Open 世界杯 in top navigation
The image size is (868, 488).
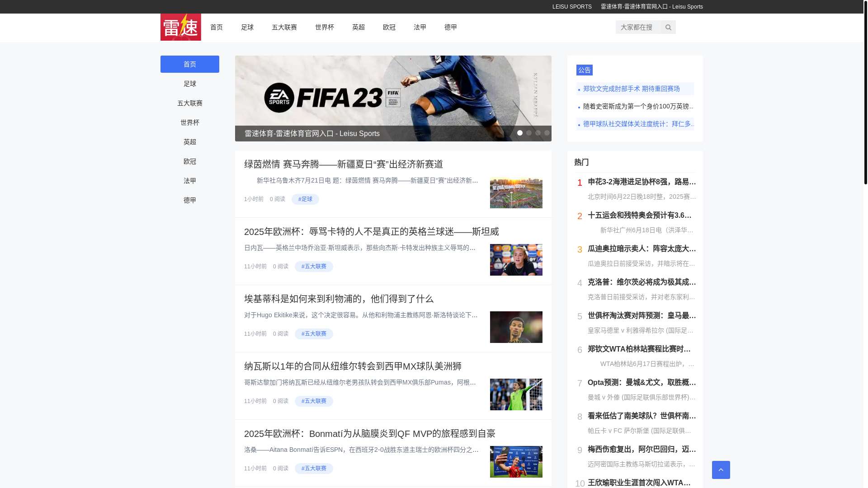(x=325, y=27)
